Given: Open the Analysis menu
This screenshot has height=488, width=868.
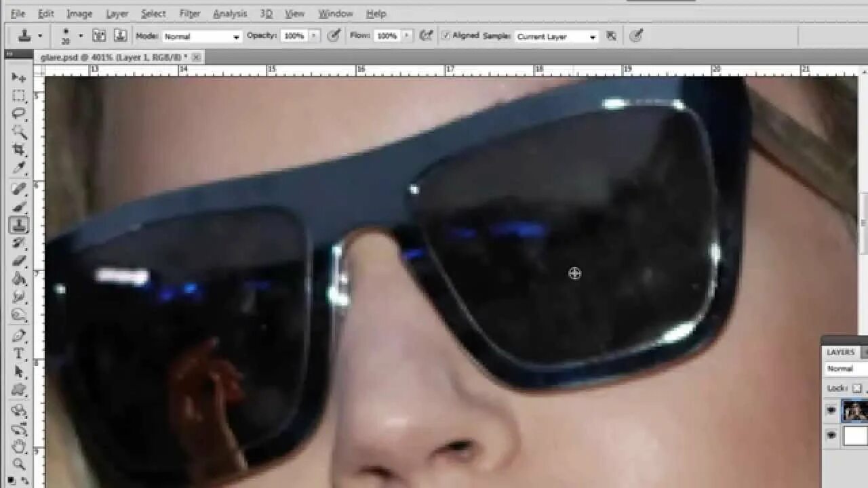Looking at the screenshot, I should (x=230, y=14).
